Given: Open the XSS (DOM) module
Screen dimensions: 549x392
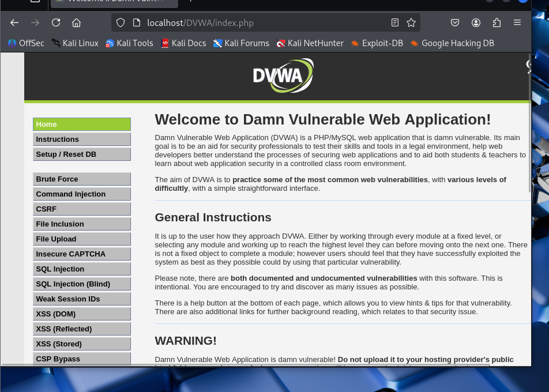Looking at the screenshot, I should (x=82, y=314).
